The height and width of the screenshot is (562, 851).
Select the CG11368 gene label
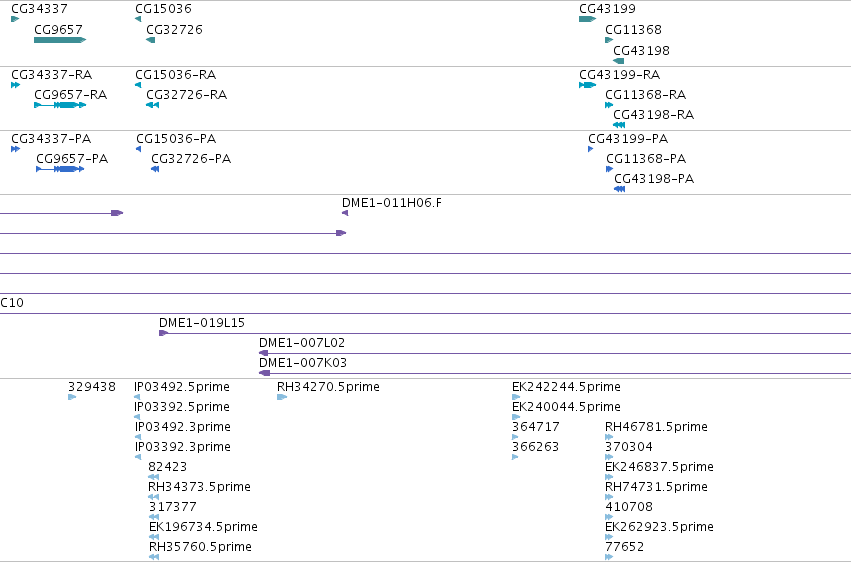click(x=633, y=29)
